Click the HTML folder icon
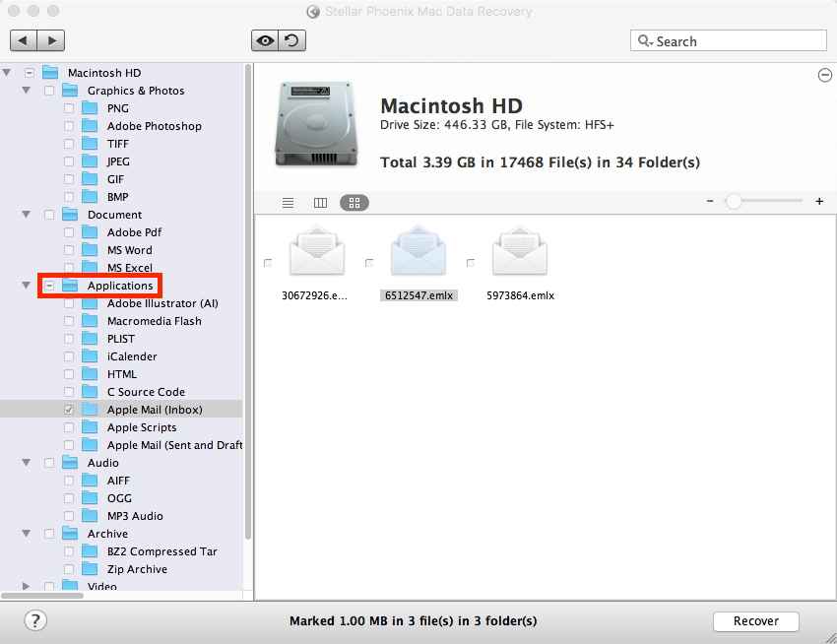 [x=90, y=374]
